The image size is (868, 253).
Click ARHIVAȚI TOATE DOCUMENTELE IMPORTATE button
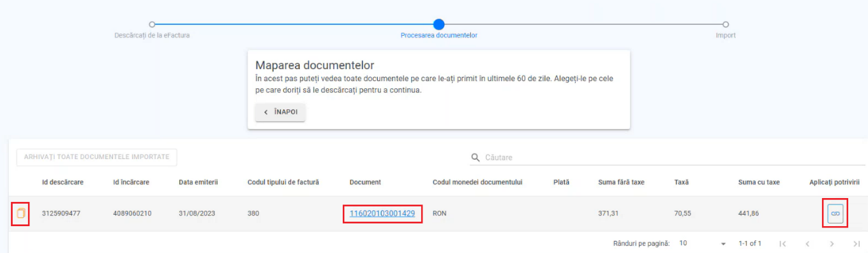[96, 157]
